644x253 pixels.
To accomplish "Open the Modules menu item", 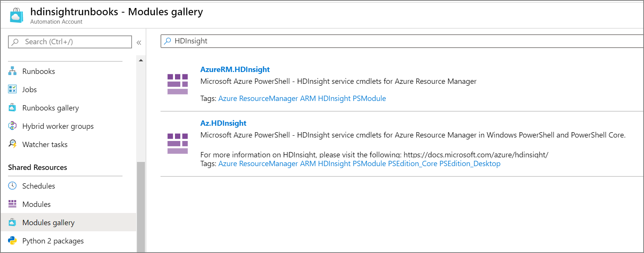I will click(x=37, y=204).
